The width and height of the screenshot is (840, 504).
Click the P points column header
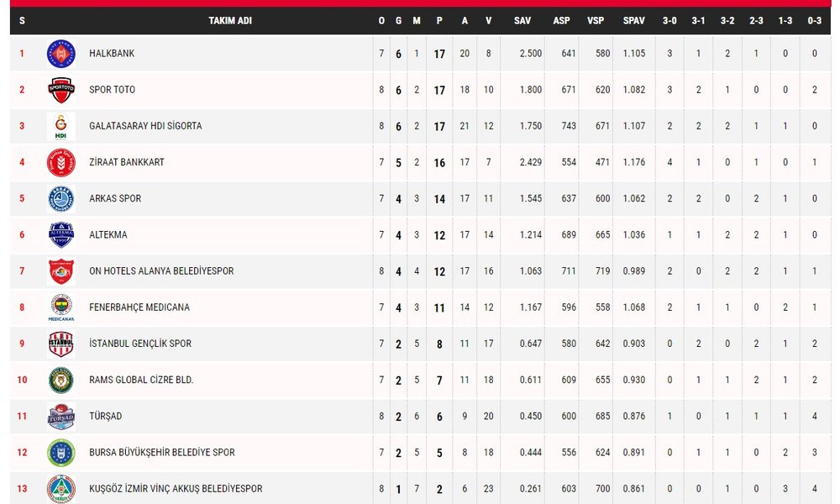pos(439,21)
